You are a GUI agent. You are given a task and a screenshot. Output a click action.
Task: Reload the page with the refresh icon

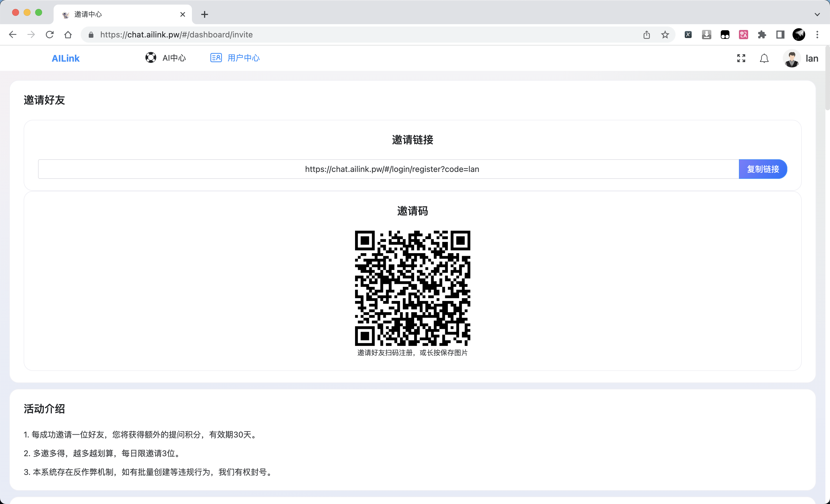click(50, 35)
